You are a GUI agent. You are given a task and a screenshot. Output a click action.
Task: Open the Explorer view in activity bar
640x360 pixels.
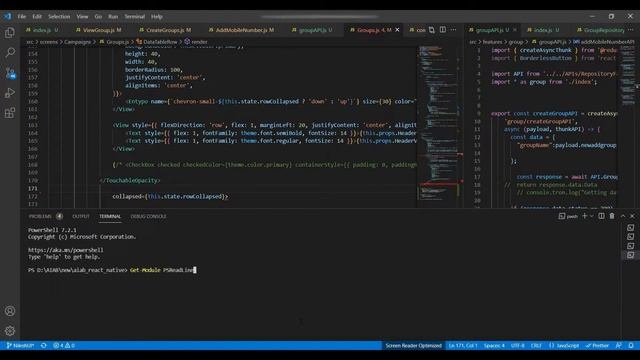tap(10, 33)
